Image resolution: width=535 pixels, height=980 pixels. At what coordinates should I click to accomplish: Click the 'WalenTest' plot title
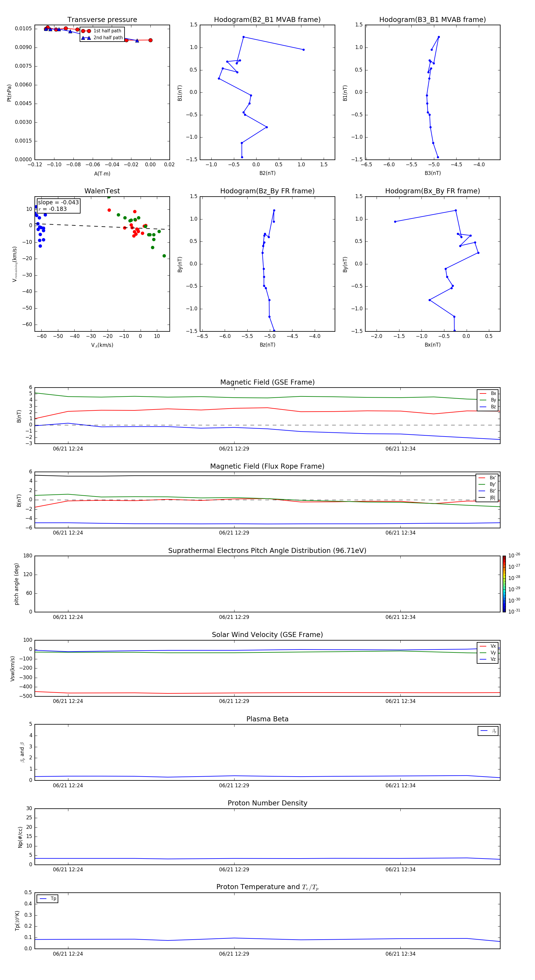click(x=102, y=191)
